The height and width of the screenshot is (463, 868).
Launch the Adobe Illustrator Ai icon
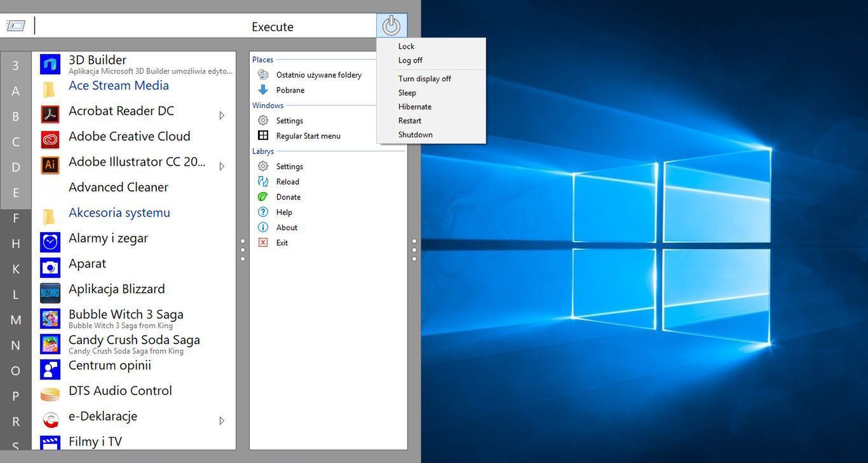tap(50, 165)
